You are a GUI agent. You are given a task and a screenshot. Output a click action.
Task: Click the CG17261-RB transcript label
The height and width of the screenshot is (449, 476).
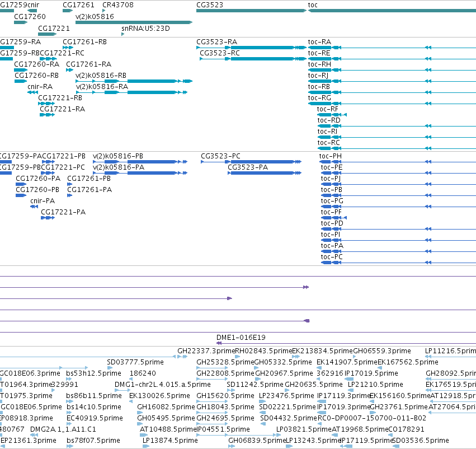(x=84, y=41)
